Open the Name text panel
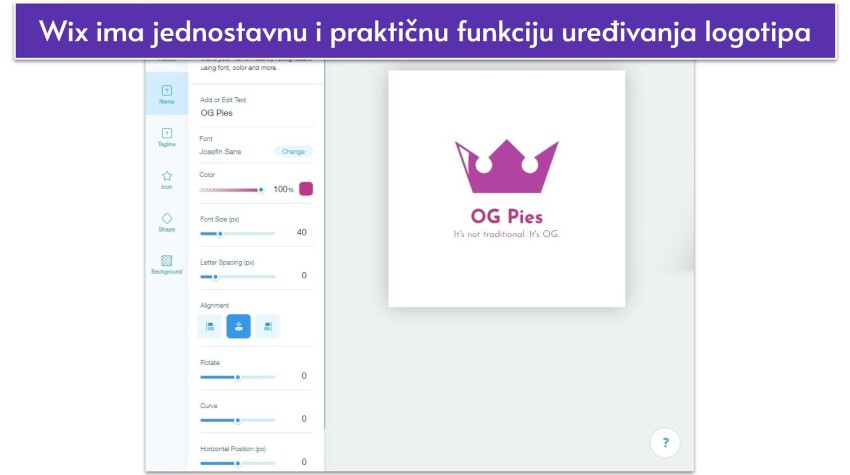This screenshot has width=850, height=475. click(166, 94)
